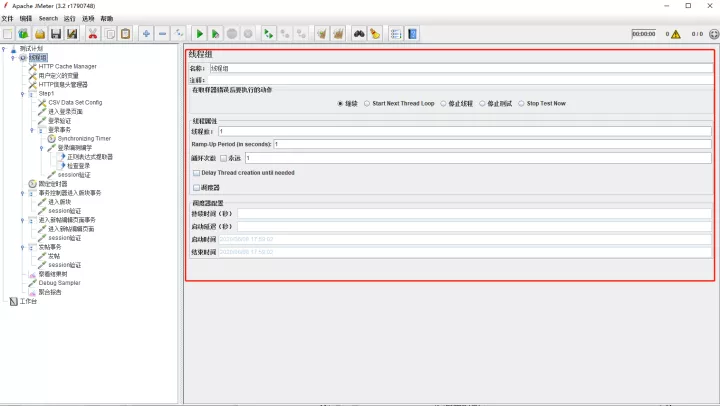Open the Templates toolbar icon
This screenshot has height=406, width=720.
click(x=23, y=34)
